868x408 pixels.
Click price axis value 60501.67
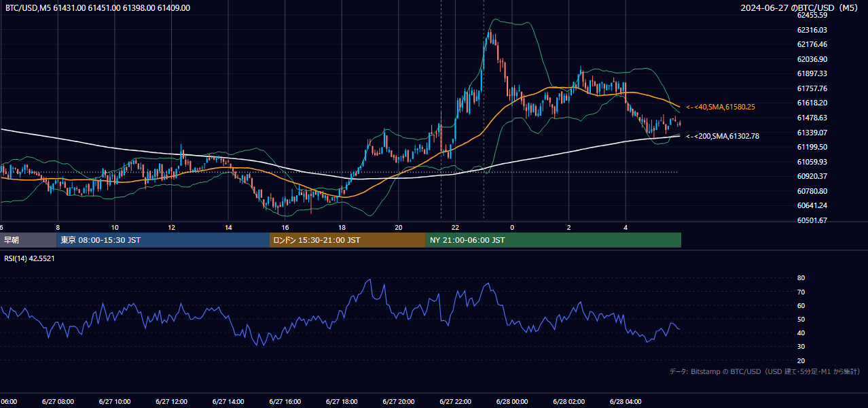point(812,220)
